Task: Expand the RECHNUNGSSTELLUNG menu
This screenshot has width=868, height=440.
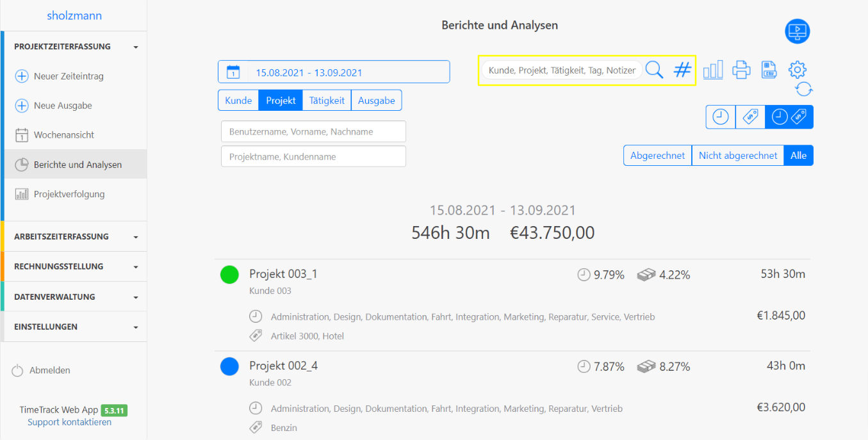Action: [74, 266]
